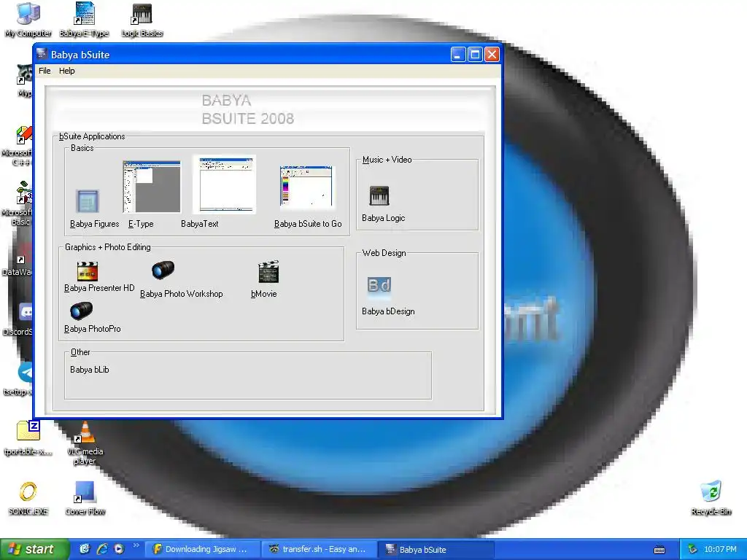Click the BabyaText screenshot thumbnail
The image size is (747, 560).
tap(225, 184)
